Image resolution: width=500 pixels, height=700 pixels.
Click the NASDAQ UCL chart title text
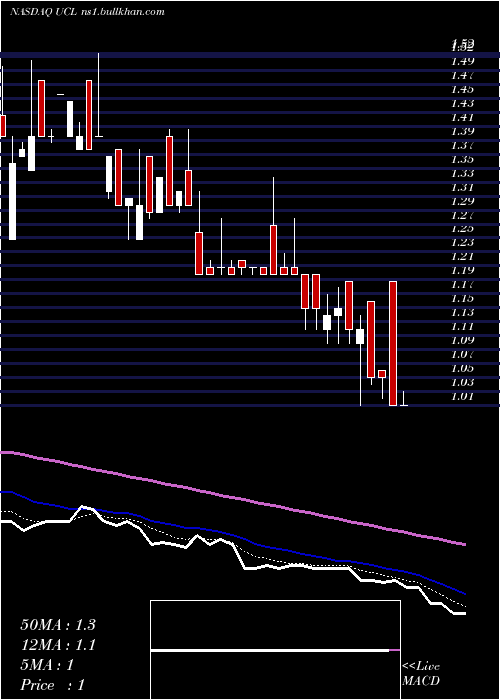(87, 12)
